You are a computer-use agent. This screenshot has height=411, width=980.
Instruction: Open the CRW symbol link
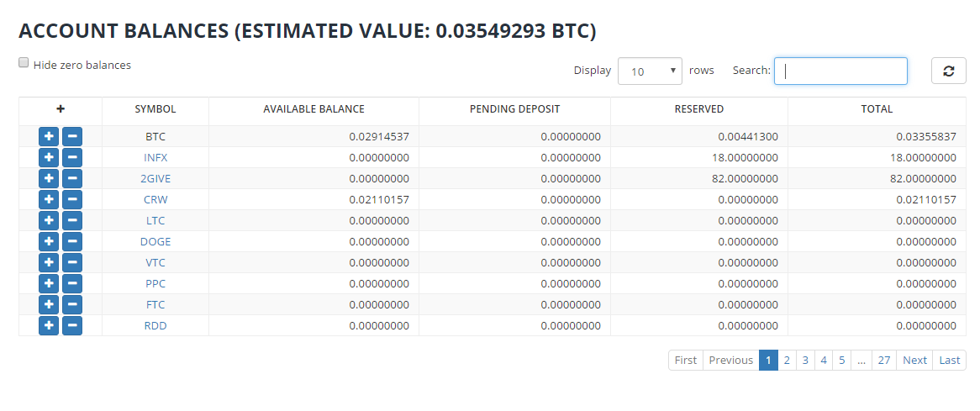point(155,200)
